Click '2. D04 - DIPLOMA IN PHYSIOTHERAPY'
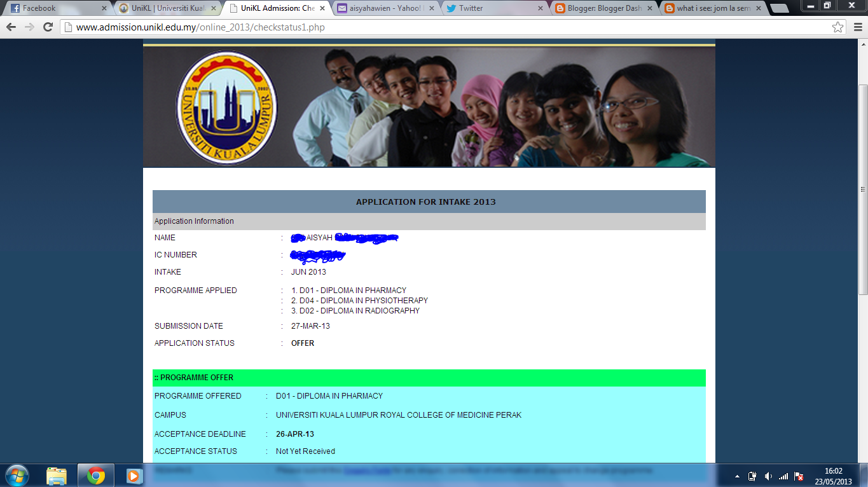Screen dimensions: 868x487 click(x=359, y=301)
